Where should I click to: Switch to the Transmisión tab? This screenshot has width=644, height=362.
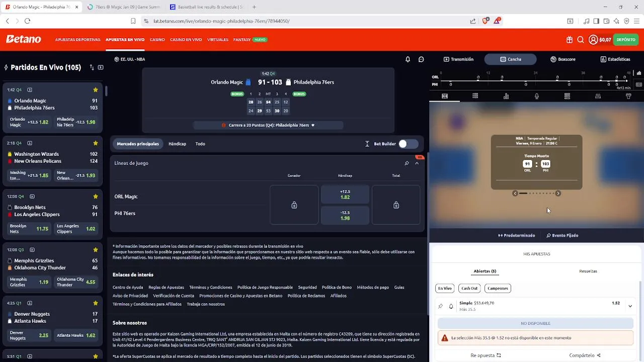[x=458, y=59]
